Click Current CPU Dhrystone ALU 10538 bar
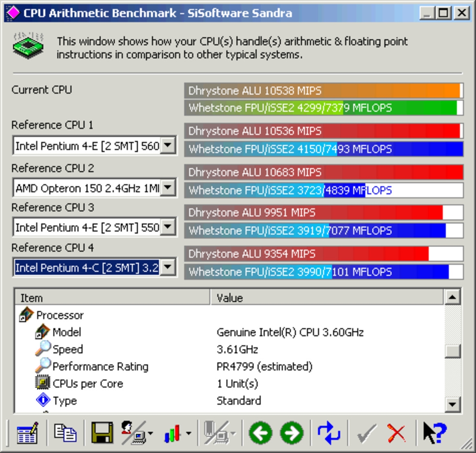This screenshot has height=453, width=476. (x=323, y=91)
